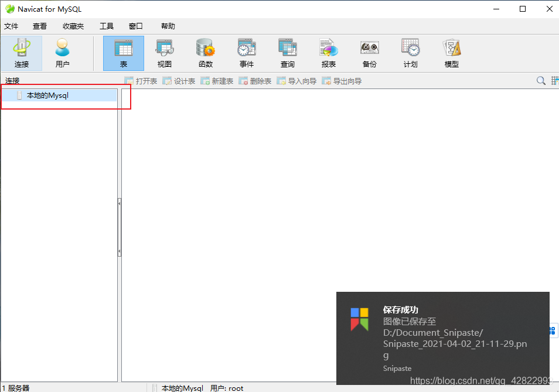Click the Snipaste logo in notification

tap(359, 319)
